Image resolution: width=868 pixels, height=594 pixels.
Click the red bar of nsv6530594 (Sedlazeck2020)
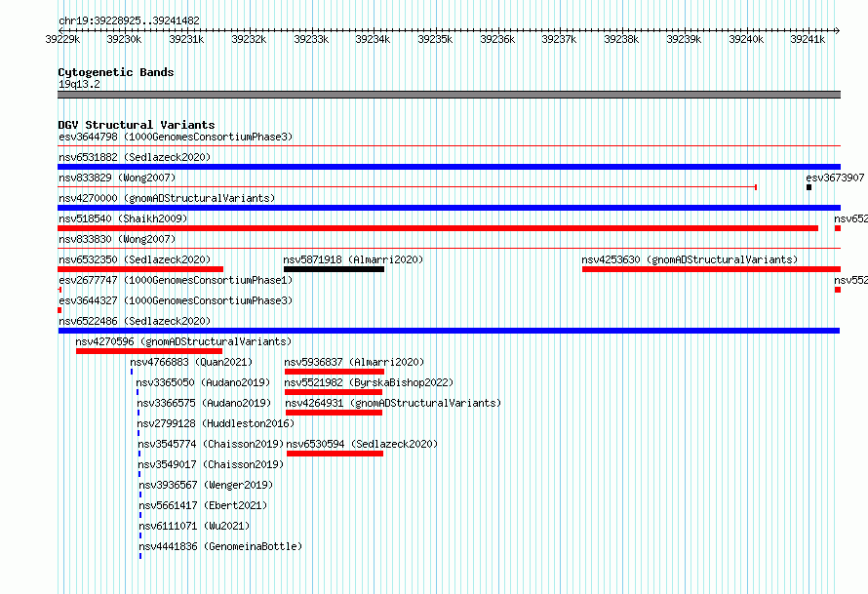point(335,454)
